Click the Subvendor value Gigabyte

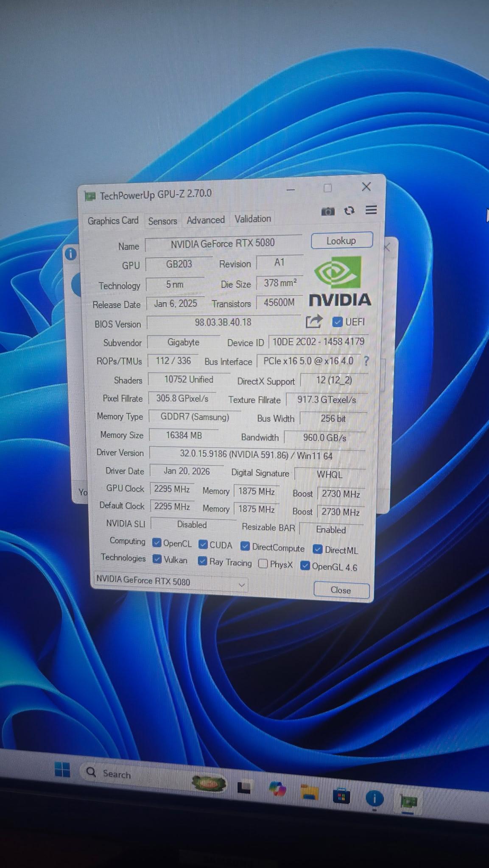(183, 342)
